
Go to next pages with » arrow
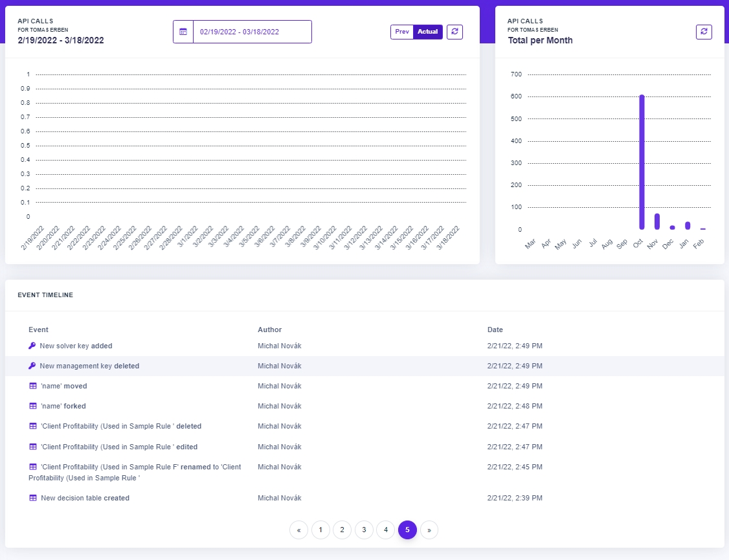(x=429, y=530)
